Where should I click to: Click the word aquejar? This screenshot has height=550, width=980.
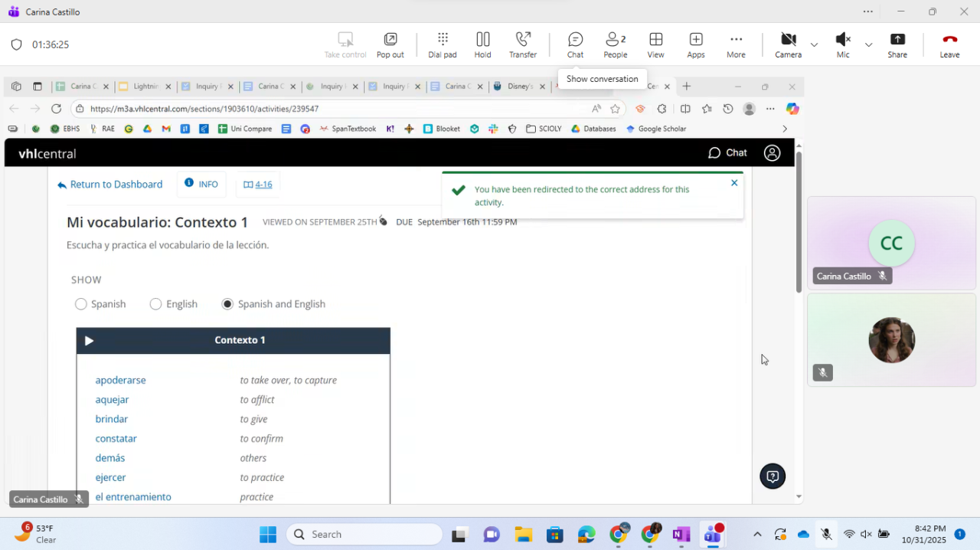pyautogui.click(x=112, y=400)
